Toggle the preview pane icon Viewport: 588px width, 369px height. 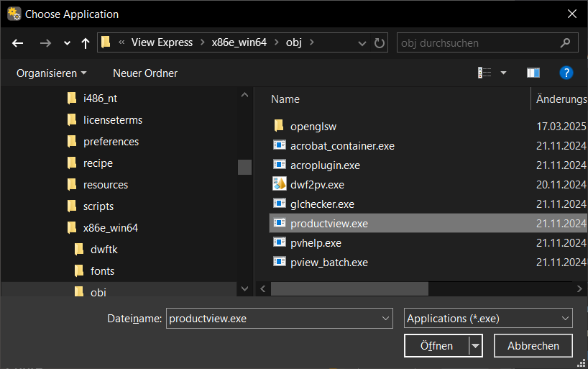(533, 73)
